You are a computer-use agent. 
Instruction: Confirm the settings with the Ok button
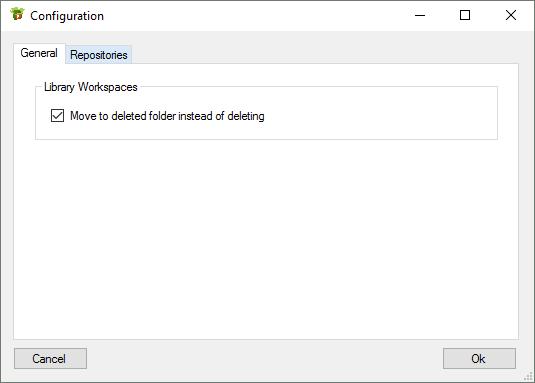479,358
